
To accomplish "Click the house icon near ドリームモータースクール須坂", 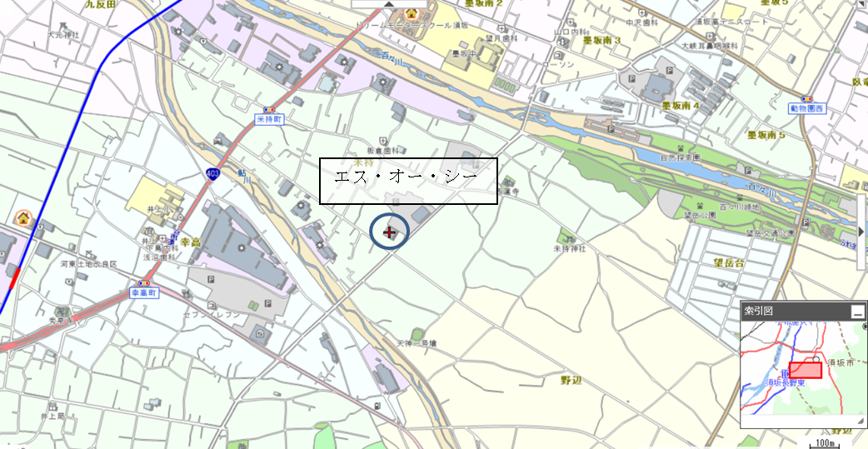I will tap(412, 13).
